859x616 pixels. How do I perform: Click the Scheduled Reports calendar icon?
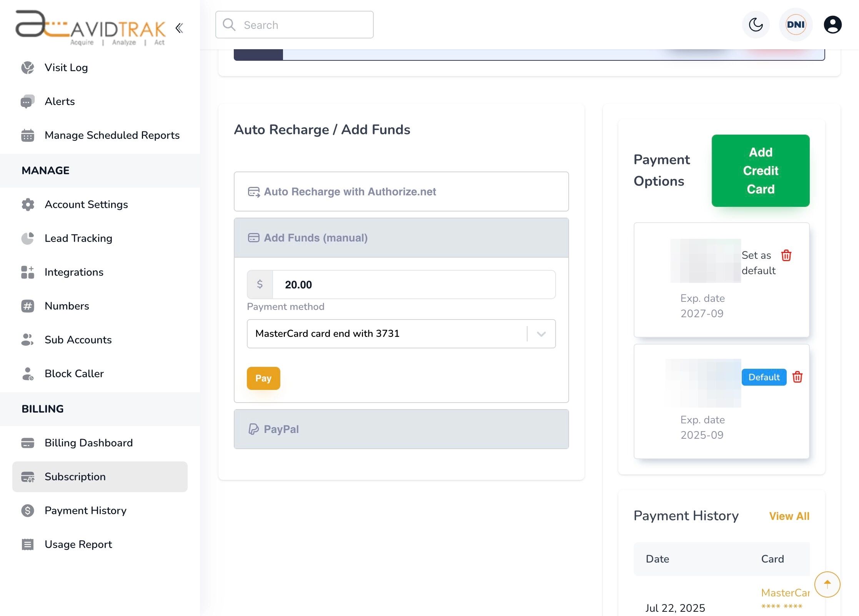click(x=28, y=135)
